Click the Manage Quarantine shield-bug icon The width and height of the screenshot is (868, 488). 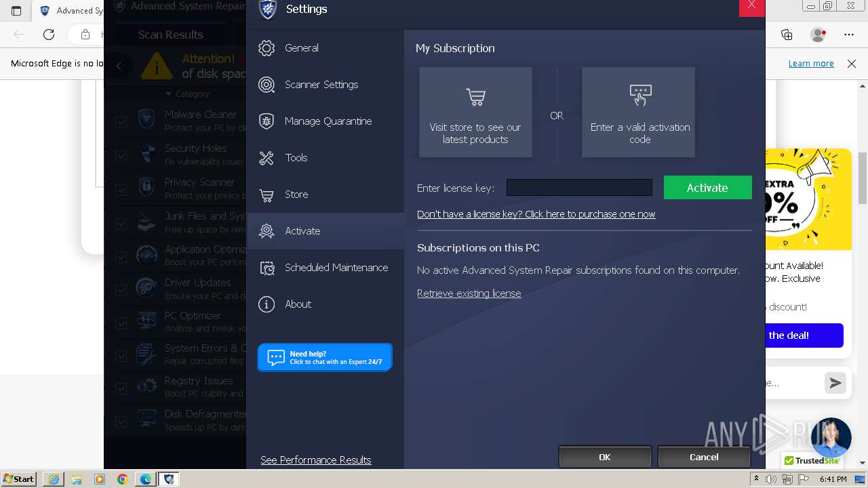click(x=267, y=121)
